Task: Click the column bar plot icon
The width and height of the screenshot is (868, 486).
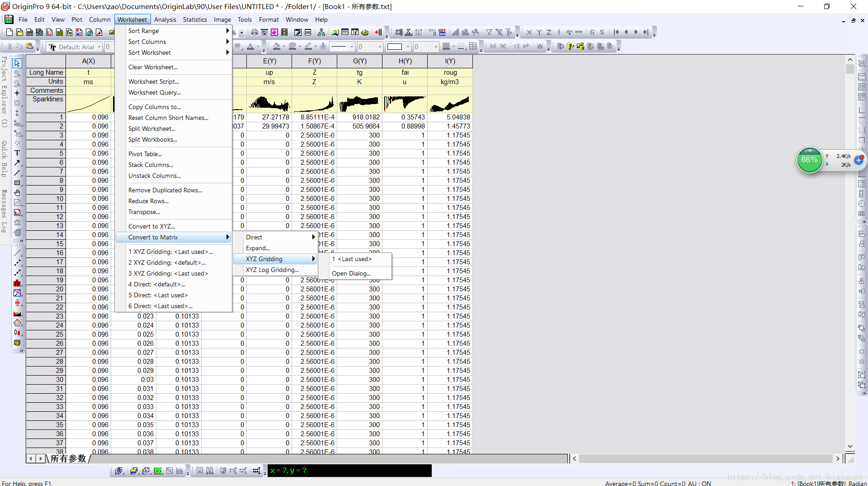Action: (17, 283)
